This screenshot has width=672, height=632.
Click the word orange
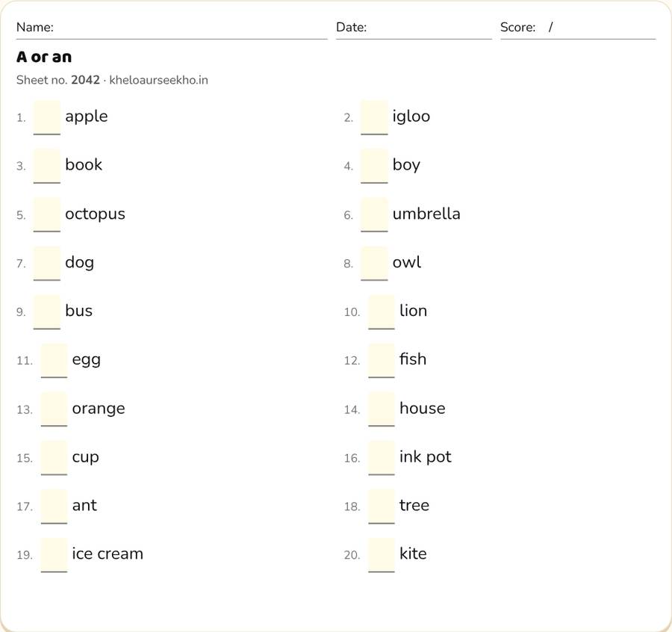[99, 409]
